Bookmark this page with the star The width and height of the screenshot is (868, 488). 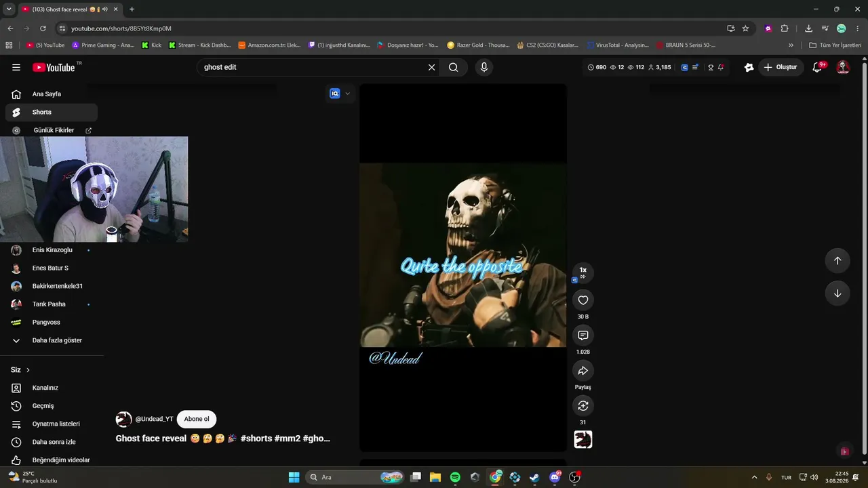(745, 28)
